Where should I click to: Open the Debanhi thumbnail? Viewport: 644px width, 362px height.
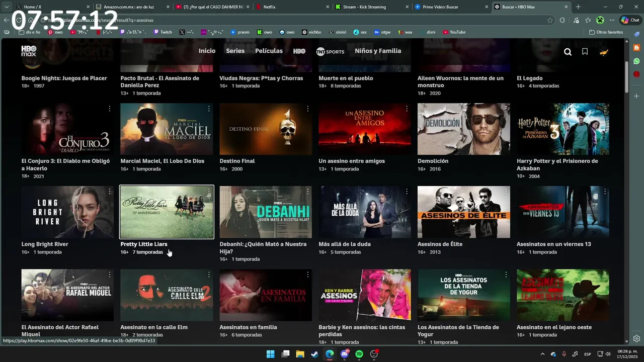point(266,212)
